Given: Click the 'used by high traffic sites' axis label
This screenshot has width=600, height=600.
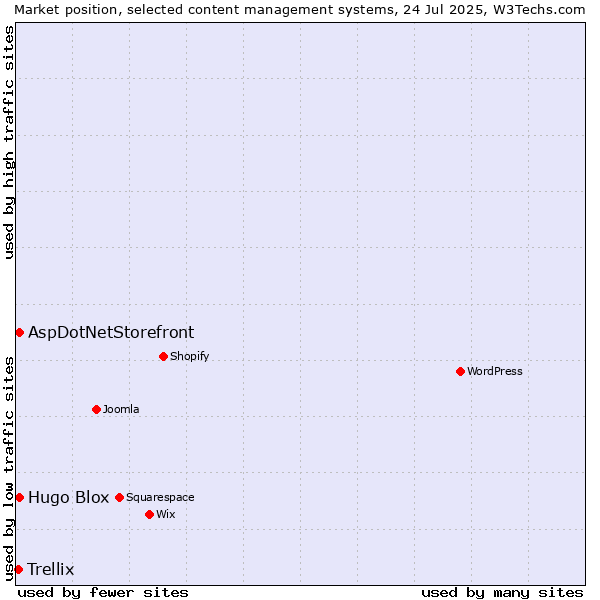Looking at the screenshot, I should pos(9,142).
